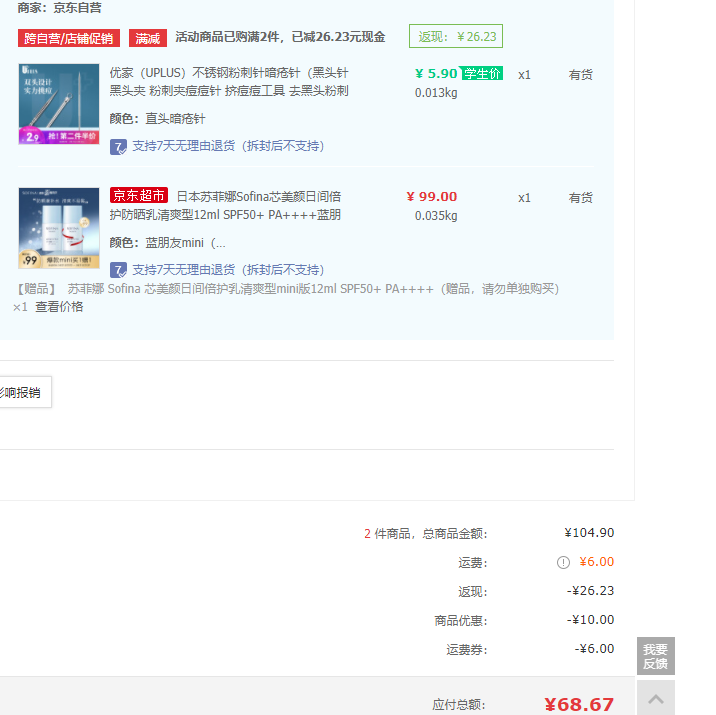Click the 活动商品已购满2件 promotion text
This screenshot has height=715, width=716.
(x=280, y=37)
